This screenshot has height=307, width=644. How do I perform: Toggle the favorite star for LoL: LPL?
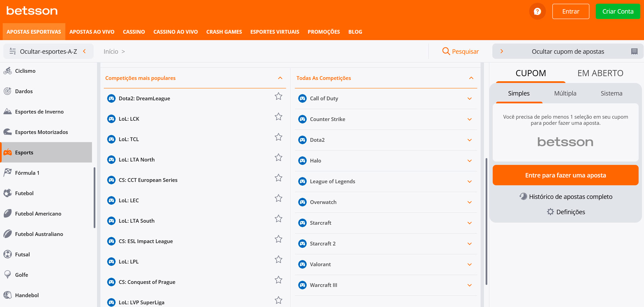click(278, 259)
